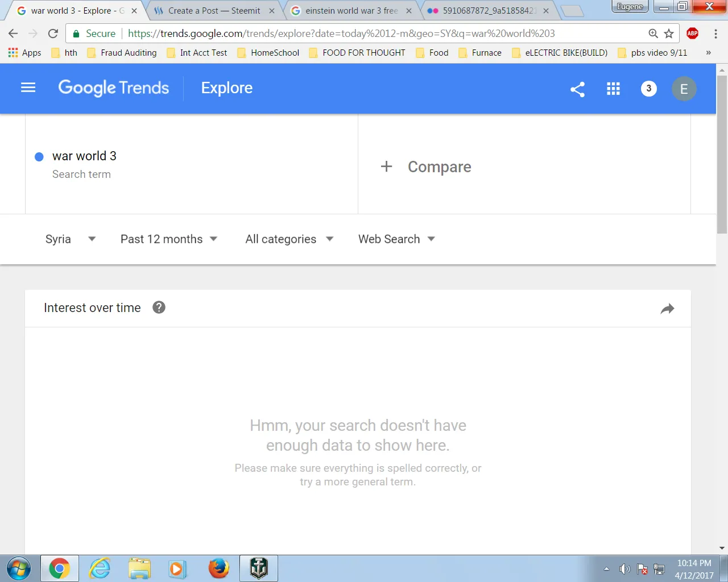Switch to the einstein world war 3 tab
The height and width of the screenshot is (582, 728).
[351, 11]
